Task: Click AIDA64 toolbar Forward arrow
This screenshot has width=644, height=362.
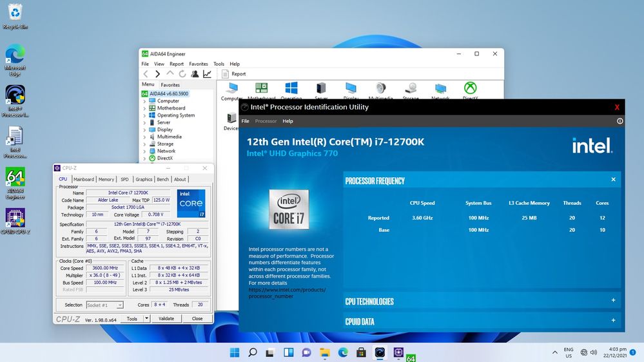Action: click(157, 74)
